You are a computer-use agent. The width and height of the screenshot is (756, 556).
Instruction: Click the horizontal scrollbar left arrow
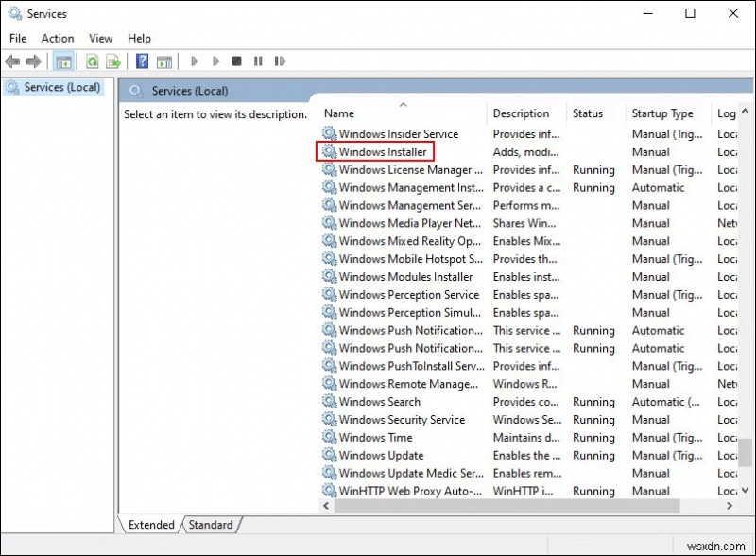click(x=325, y=507)
